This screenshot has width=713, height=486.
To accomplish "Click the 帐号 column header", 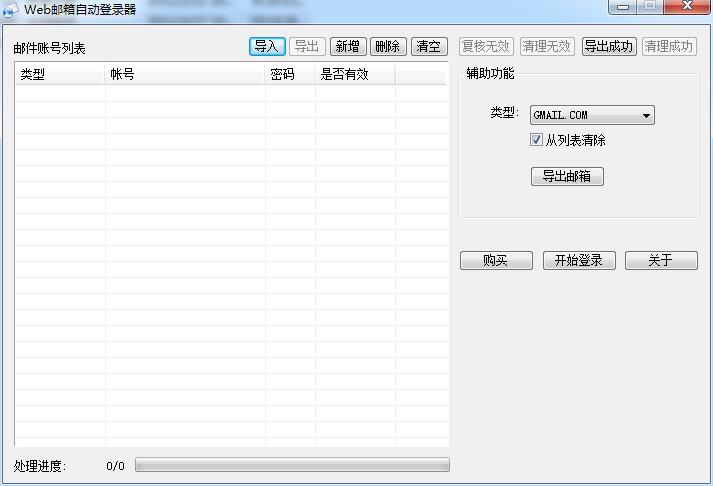I will [x=185, y=75].
